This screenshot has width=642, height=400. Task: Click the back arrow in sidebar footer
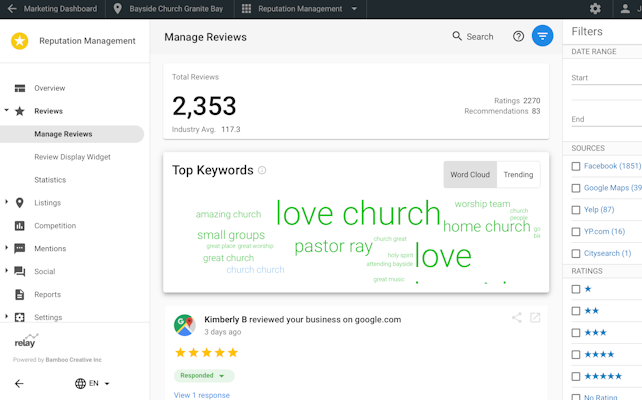(19, 383)
